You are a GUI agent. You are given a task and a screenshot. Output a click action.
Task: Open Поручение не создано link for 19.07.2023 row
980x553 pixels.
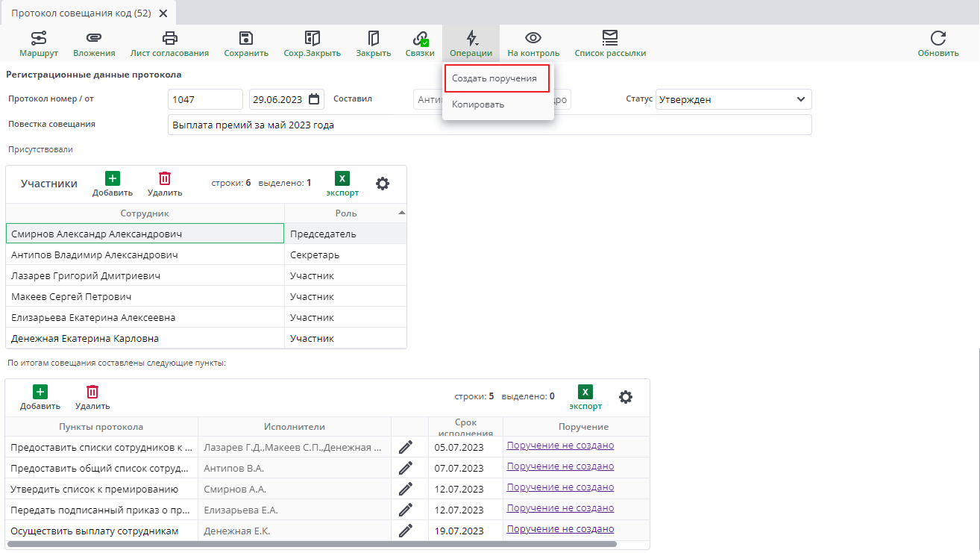pyautogui.click(x=560, y=529)
